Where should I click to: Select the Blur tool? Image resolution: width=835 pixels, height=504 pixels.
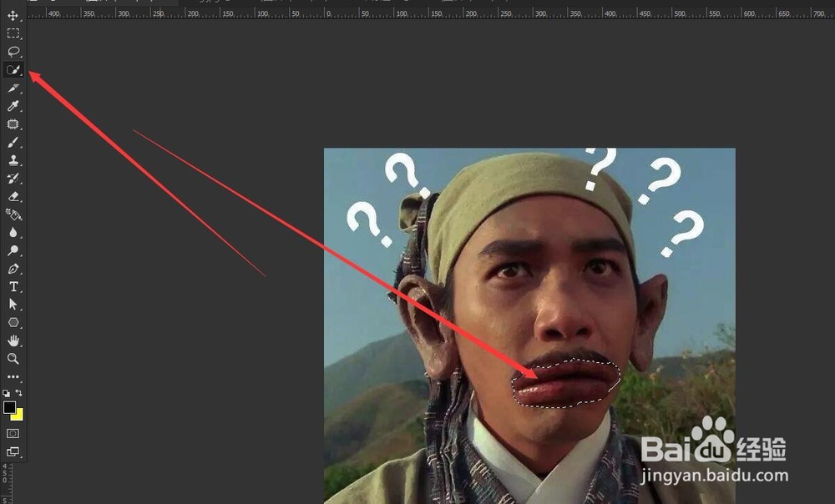13,233
